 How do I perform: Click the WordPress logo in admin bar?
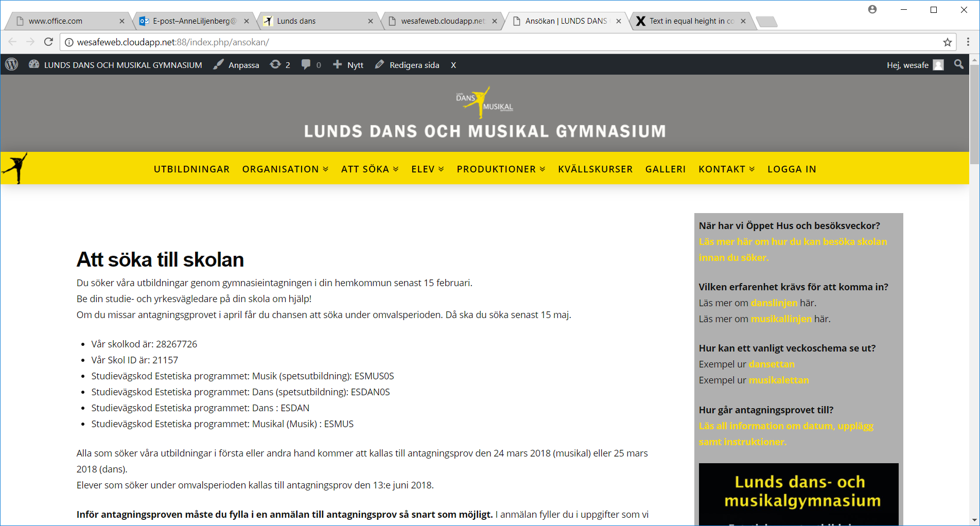click(11, 64)
